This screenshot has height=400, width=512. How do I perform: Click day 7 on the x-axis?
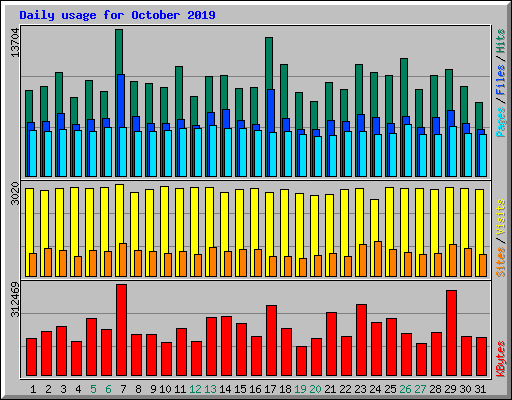coord(123,389)
